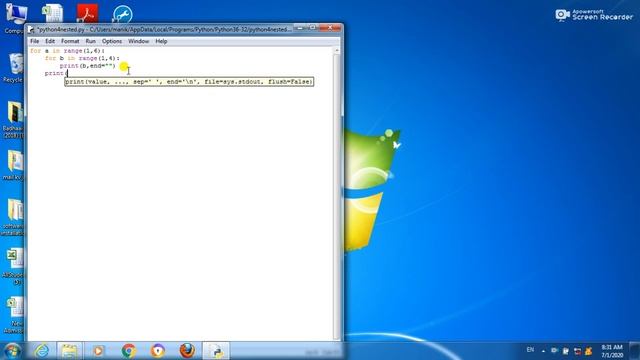Click the Windows Start button
Image resolution: width=640 pixels, height=360 pixels.
(x=12, y=351)
